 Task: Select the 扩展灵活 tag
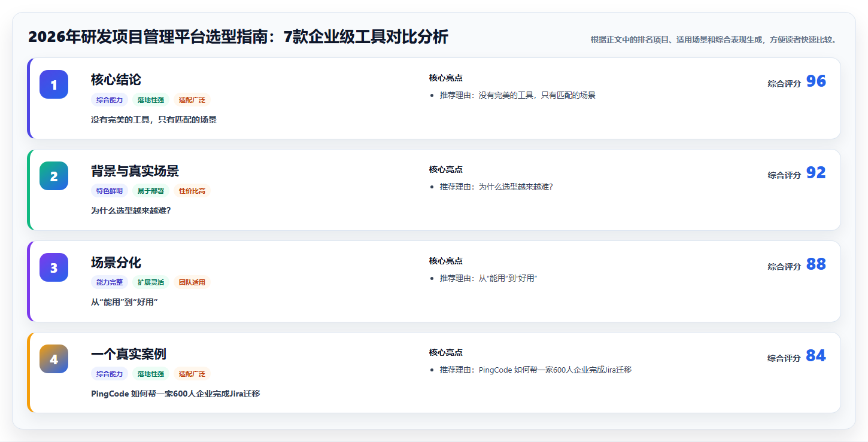click(x=151, y=282)
